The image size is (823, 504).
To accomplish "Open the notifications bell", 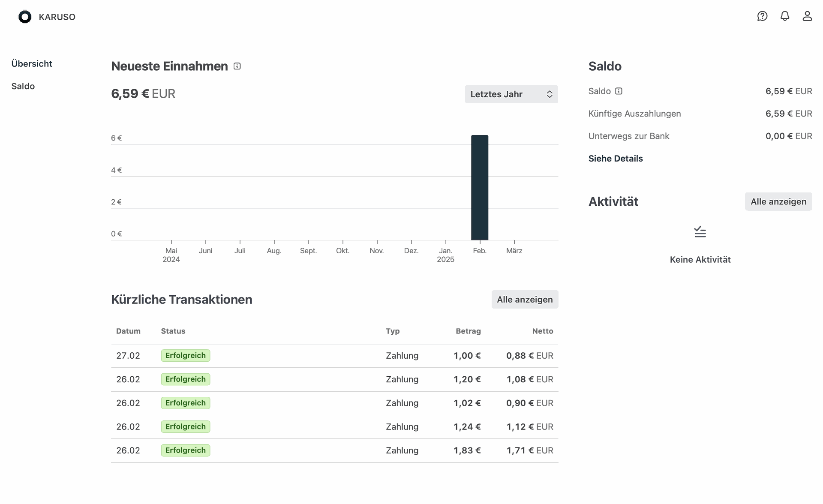I will pyautogui.click(x=785, y=16).
